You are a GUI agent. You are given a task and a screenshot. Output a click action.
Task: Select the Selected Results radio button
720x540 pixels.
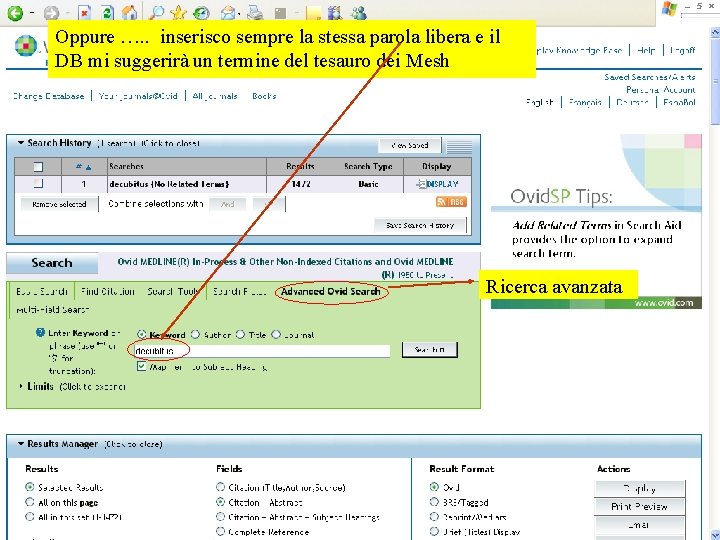(30, 487)
